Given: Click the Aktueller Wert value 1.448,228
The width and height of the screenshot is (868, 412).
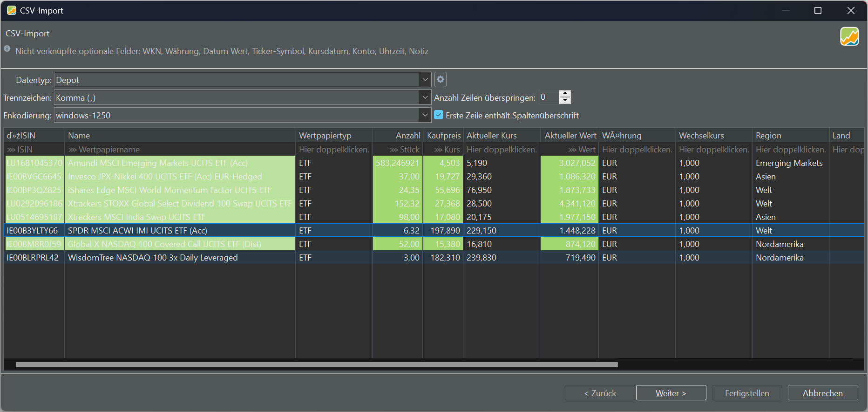Looking at the screenshot, I should coord(570,230).
